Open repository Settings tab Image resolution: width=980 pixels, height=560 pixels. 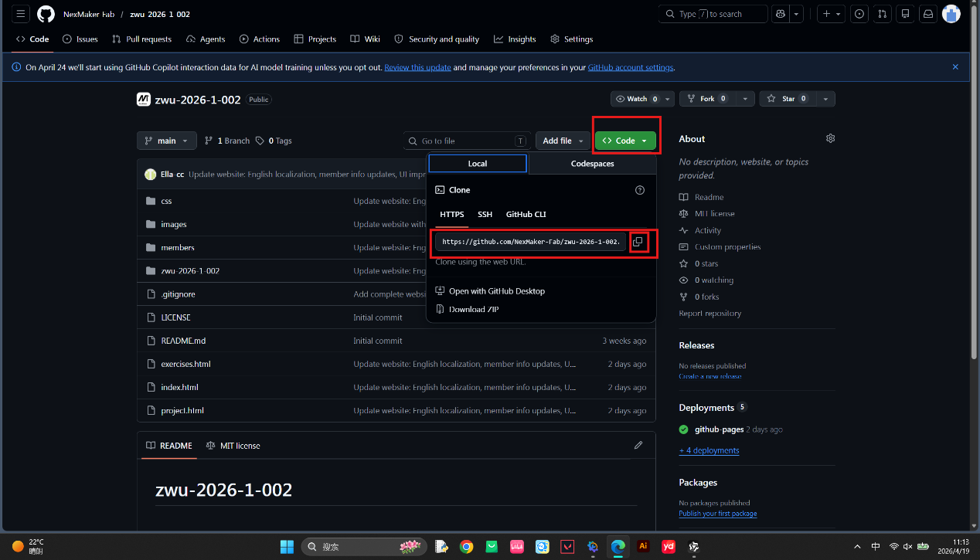pyautogui.click(x=572, y=39)
